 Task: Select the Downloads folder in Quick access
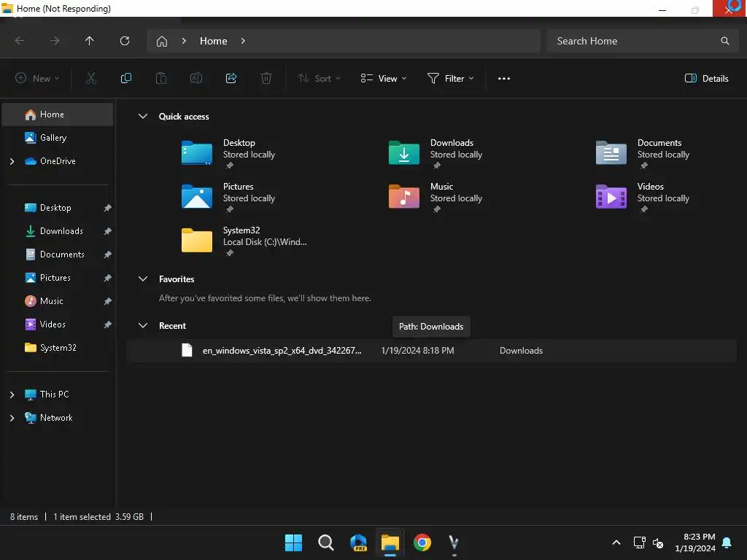(x=436, y=153)
